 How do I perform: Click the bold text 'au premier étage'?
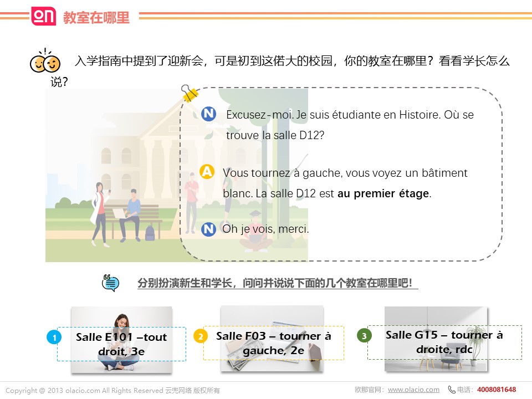[x=383, y=194]
